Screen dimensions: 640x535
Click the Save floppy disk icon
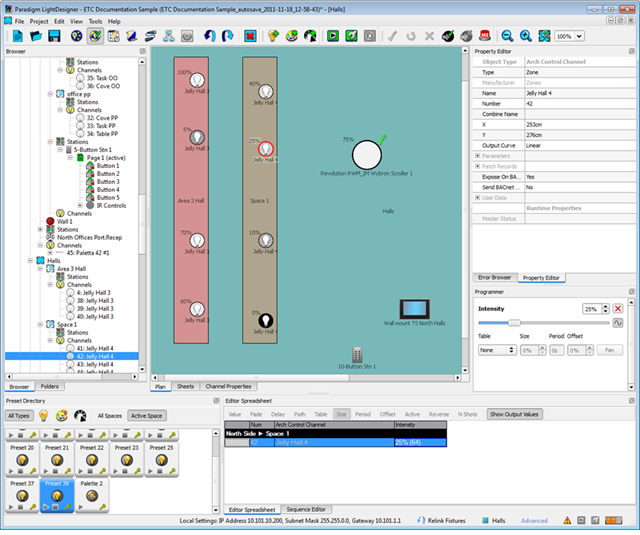[x=54, y=36]
